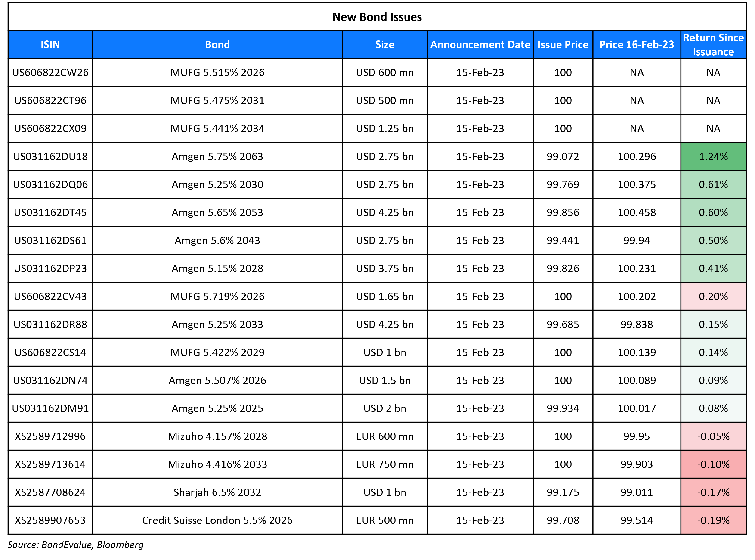Viewport: 755px width, 560px height.
Task: Click bond Amgen 5.25% 2033
Action: [x=217, y=324]
